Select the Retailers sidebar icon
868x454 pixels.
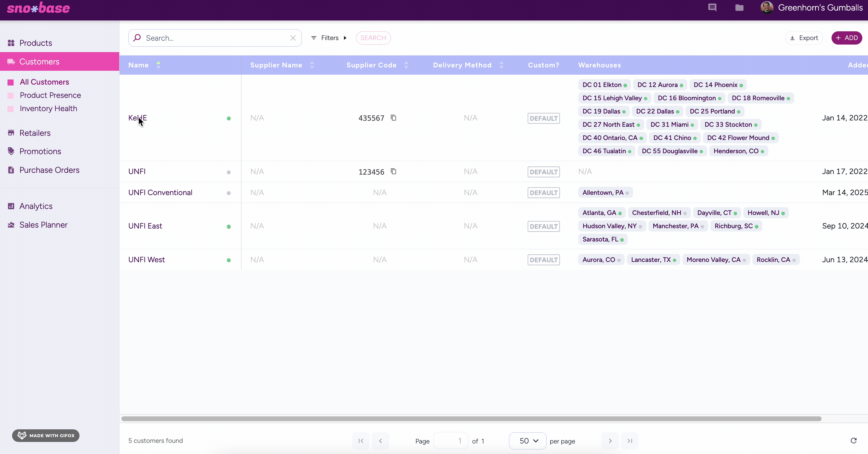point(11,133)
